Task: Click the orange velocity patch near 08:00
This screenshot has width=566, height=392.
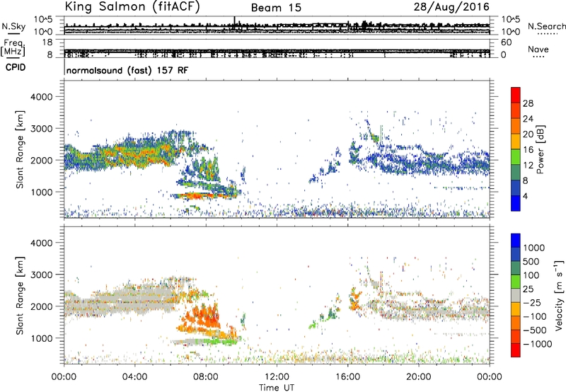Action: [x=202, y=318]
